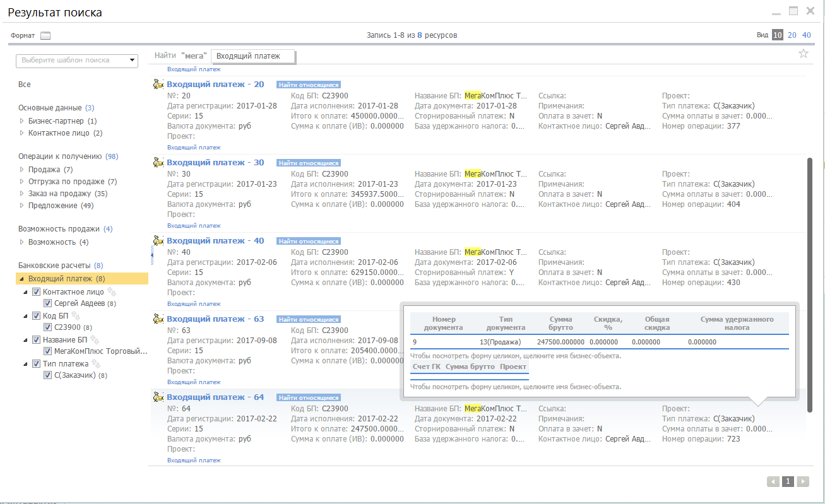Expand the Предложение tree node
Screen dimensions: 825x504
point(22,206)
